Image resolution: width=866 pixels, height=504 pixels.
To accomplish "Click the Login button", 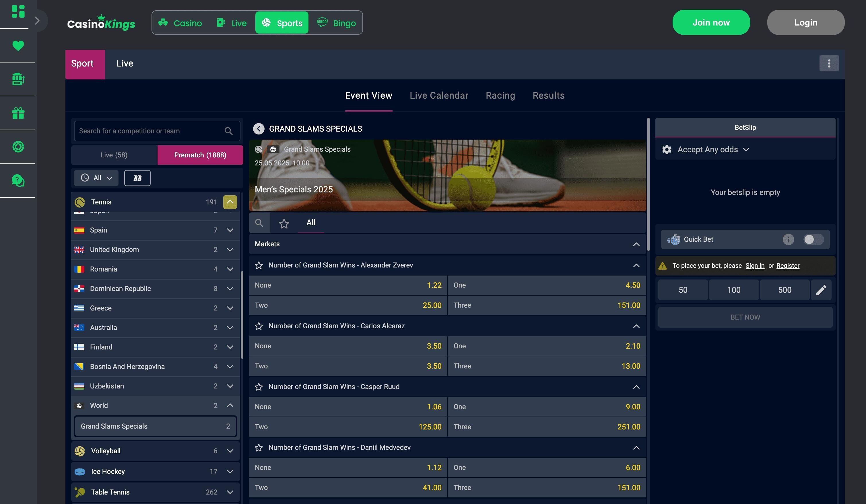I will point(805,22).
